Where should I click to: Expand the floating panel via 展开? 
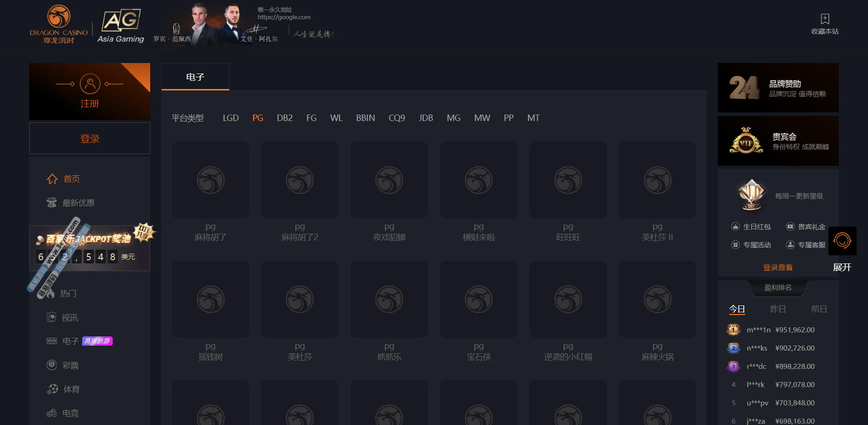(842, 268)
